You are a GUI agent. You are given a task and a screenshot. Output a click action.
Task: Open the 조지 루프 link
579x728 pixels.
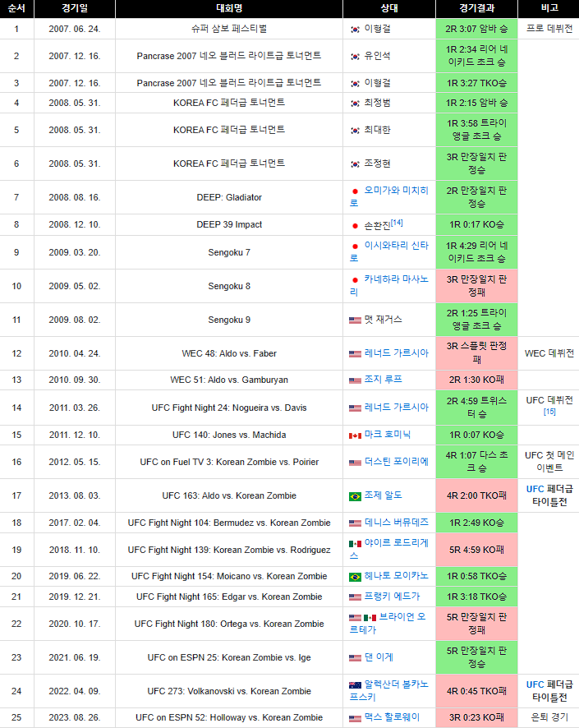tap(384, 380)
